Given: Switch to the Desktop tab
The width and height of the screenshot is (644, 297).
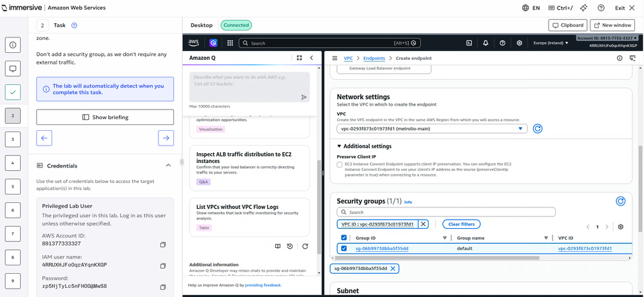Looking at the screenshot, I should pos(202,25).
